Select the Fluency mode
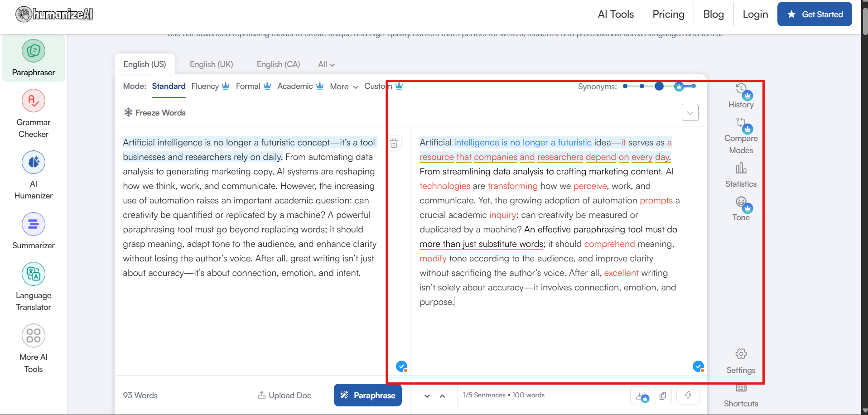Viewport: 868px width, 415px height. coord(210,86)
